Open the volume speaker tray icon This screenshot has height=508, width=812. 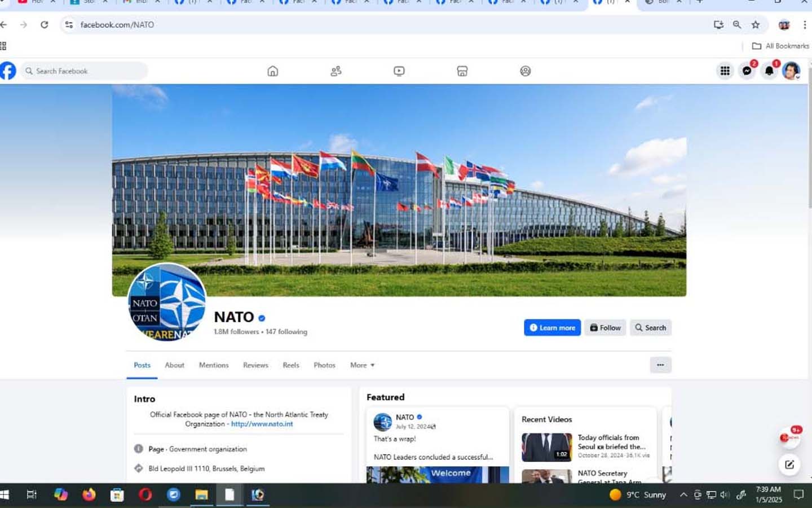[725, 495]
